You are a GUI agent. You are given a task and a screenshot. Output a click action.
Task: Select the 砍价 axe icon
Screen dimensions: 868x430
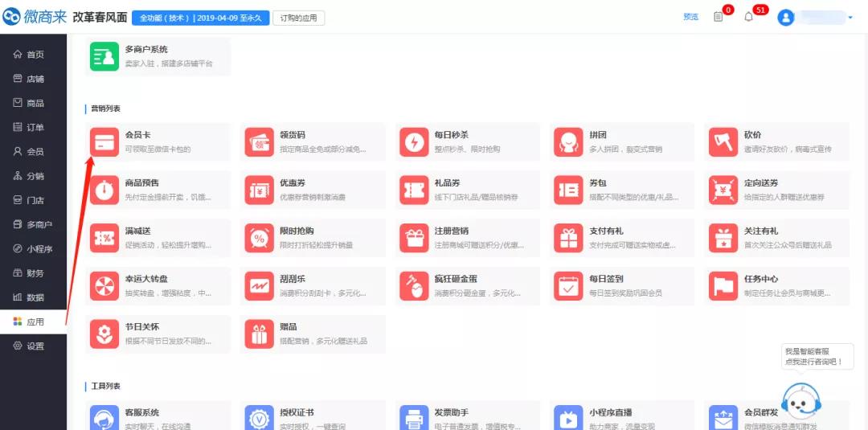pos(723,142)
